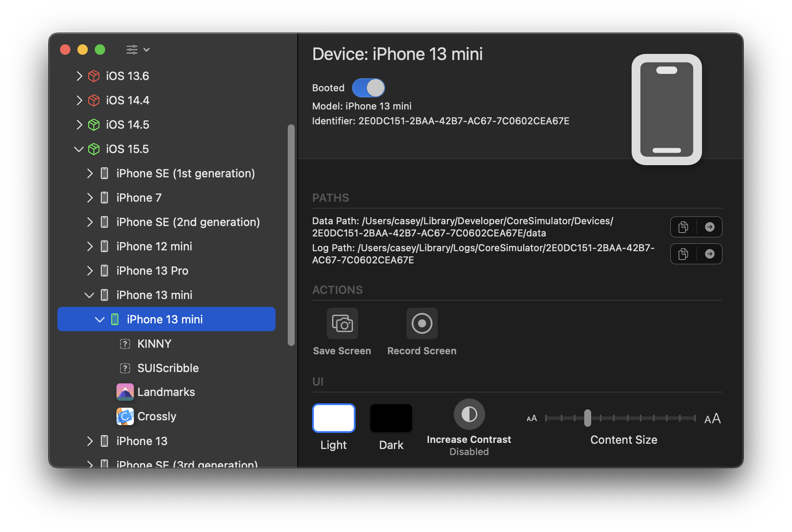Click the phone icon beside iPhone 7
Image resolution: width=792 pixels, height=532 pixels.
[x=104, y=198]
